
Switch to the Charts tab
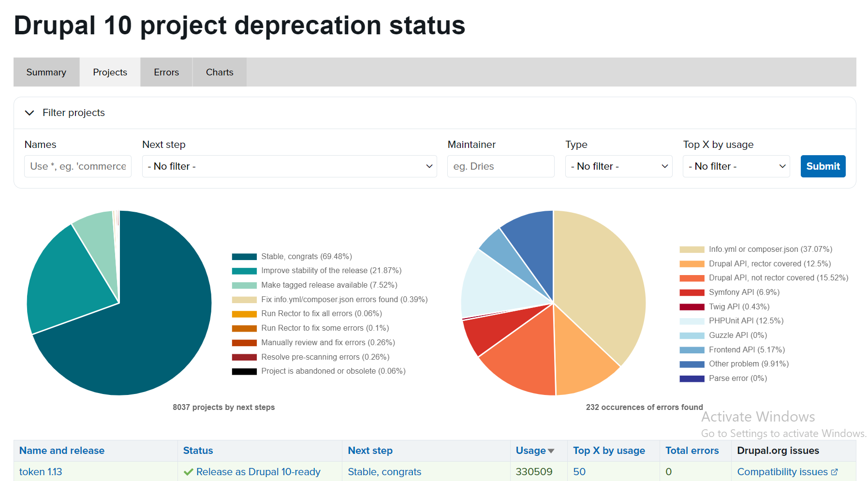[220, 72]
